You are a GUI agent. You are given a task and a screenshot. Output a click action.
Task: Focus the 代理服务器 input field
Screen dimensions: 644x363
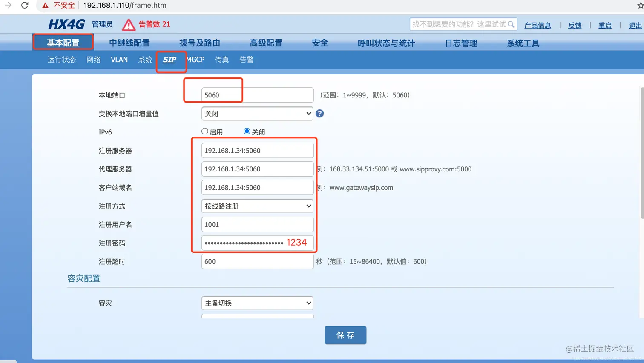click(257, 169)
